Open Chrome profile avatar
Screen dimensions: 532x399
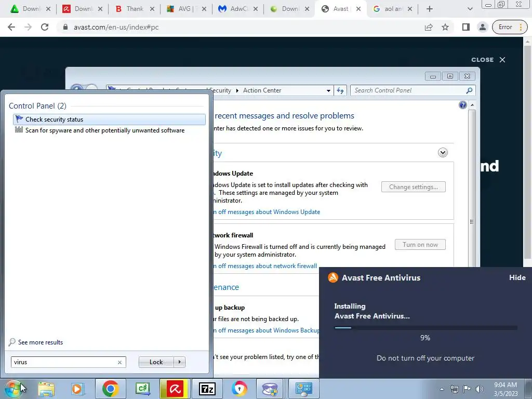click(x=483, y=27)
